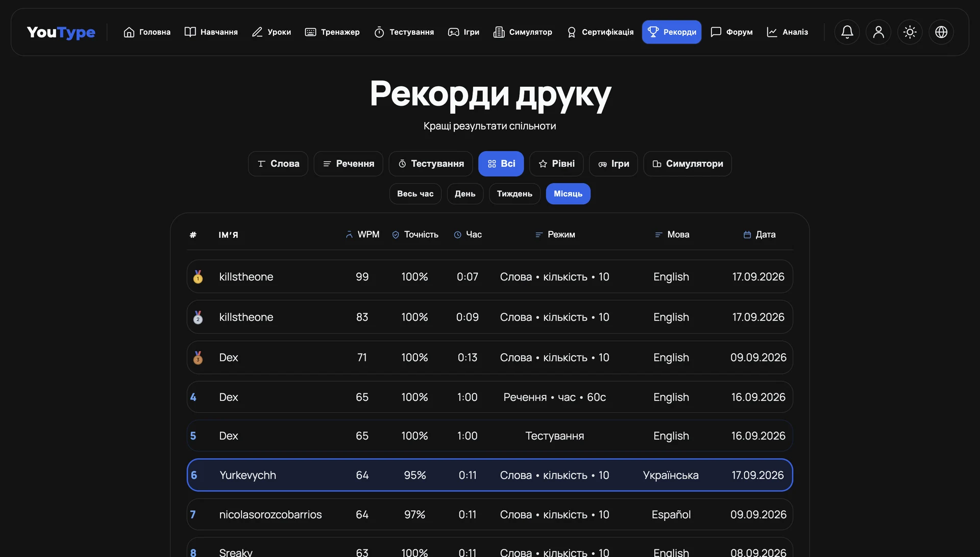This screenshot has height=557, width=980.
Task: Open killstheone with 99 WPM
Action: (x=490, y=277)
